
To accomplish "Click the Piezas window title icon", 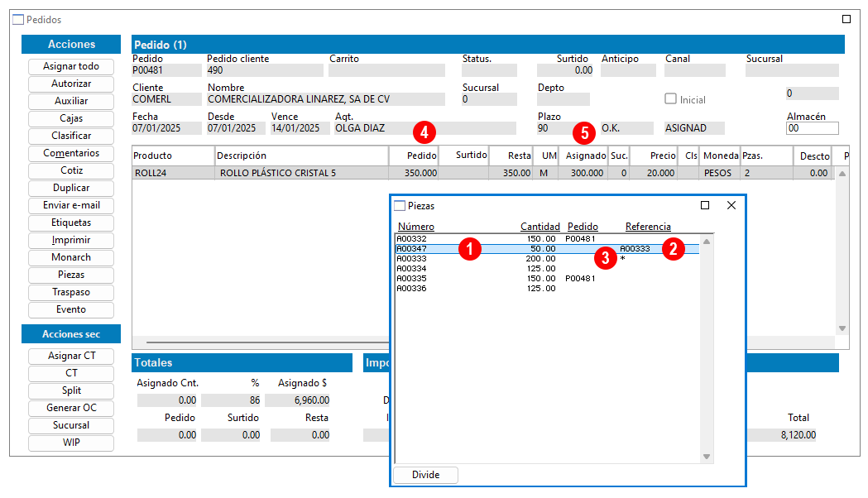I will (400, 206).
